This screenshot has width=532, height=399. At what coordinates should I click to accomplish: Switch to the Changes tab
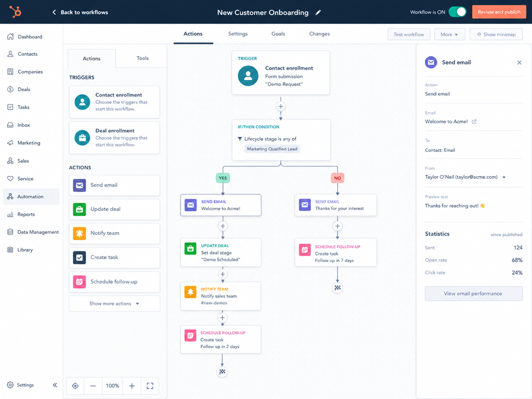(320, 34)
